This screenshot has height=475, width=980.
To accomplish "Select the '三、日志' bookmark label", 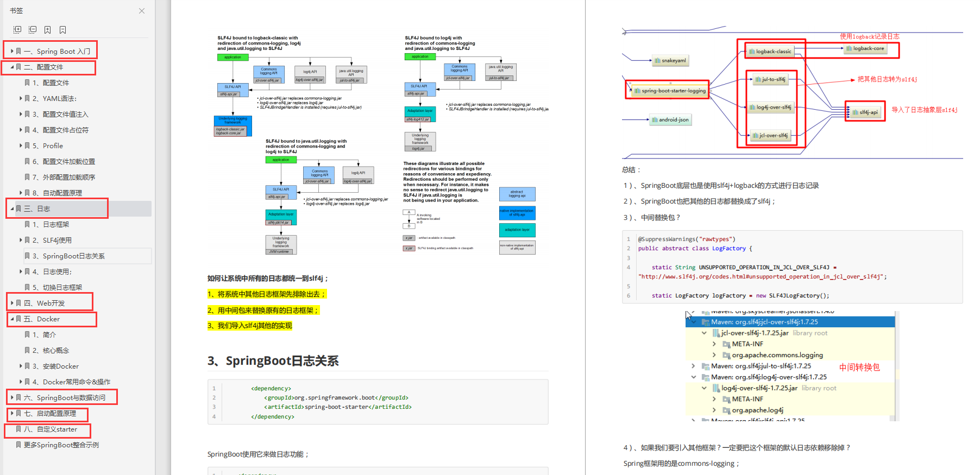I will click(37, 209).
